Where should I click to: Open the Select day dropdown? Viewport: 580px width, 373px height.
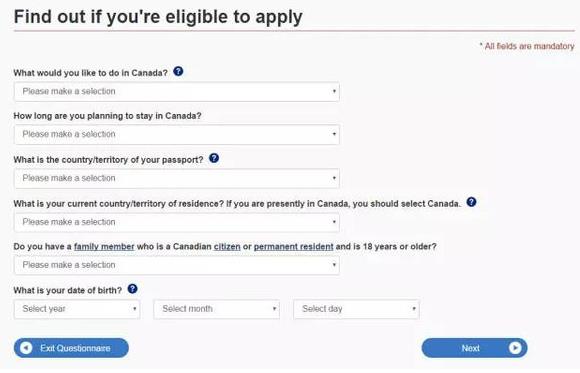point(356,309)
